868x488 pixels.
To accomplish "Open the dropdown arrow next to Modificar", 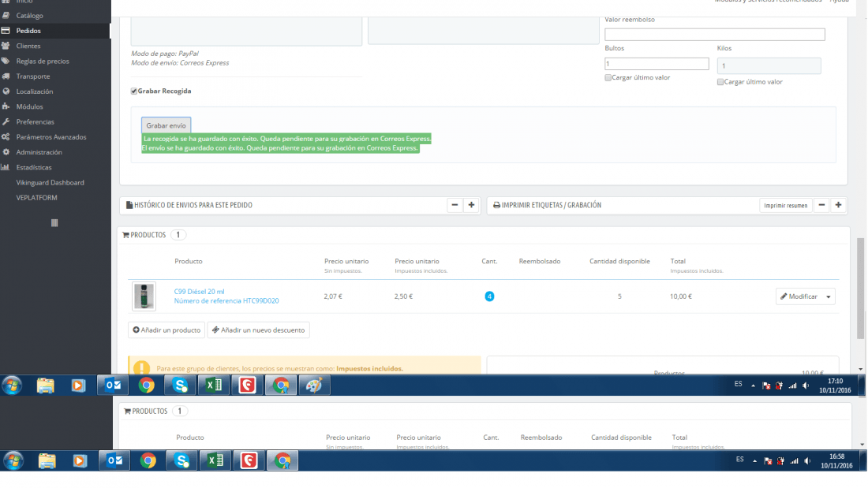I will coord(829,296).
